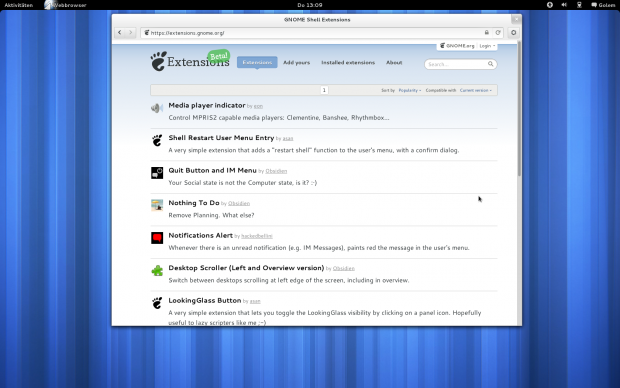The height and width of the screenshot is (388, 620).
Task: Open Obsidien author link beside Desktop Scroller
Action: [x=344, y=269]
